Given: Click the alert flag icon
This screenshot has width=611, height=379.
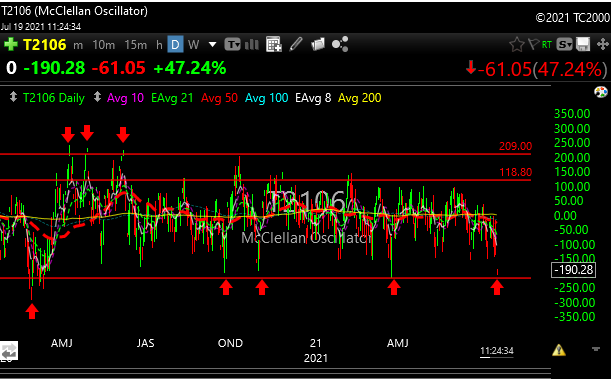Looking at the screenshot, I should [x=533, y=44].
